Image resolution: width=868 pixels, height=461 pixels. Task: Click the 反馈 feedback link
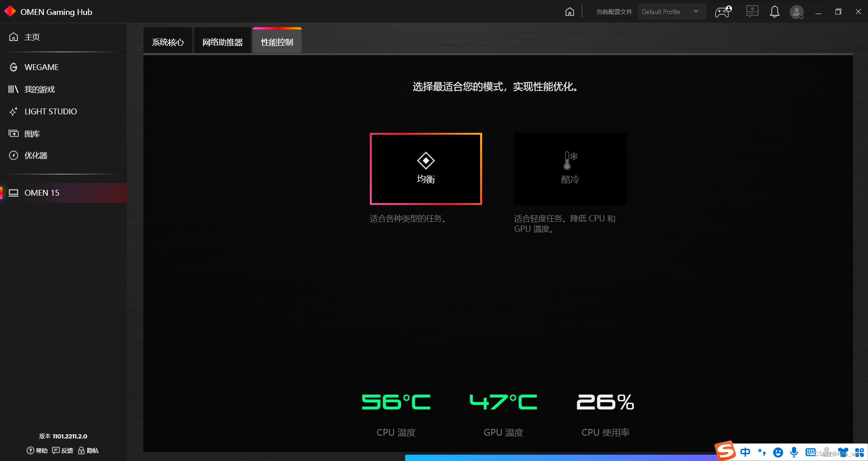click(x=62, y=451)
